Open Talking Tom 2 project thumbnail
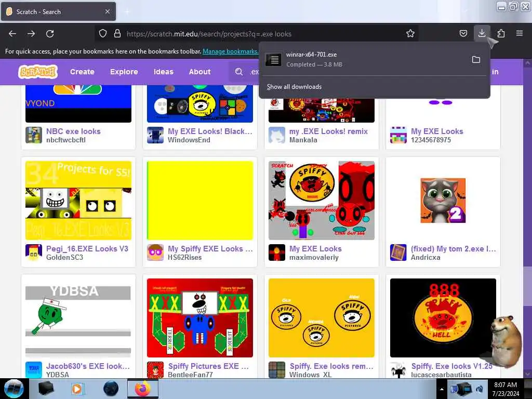532x399 pixels. click(x=443, y=201)
